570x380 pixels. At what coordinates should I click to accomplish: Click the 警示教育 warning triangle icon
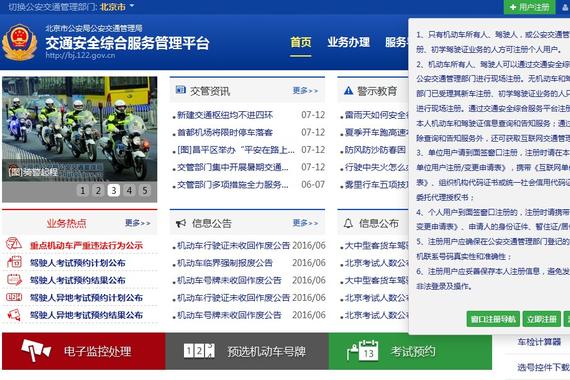click(x=348, y=91)
